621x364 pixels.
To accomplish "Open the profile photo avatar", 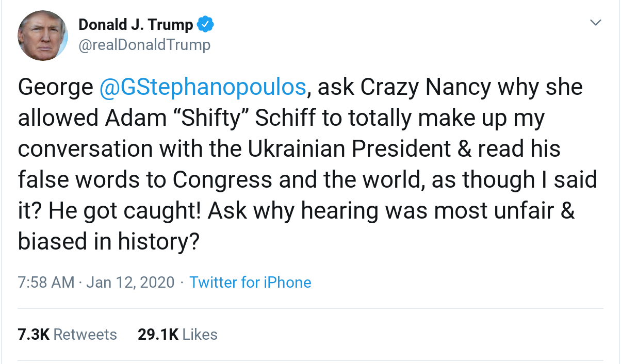I will (x=43, y=36).
